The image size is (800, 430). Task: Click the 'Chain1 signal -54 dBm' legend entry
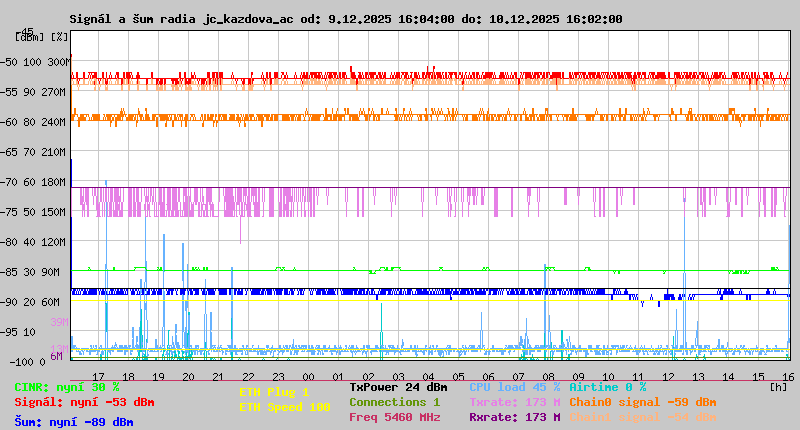click(x=642, y=417)
